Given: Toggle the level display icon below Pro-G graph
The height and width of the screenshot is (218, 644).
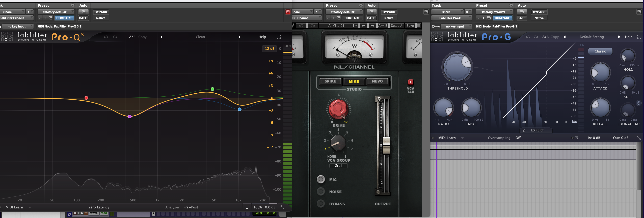Looking at the screenshot, I should (x=574, y=122).
